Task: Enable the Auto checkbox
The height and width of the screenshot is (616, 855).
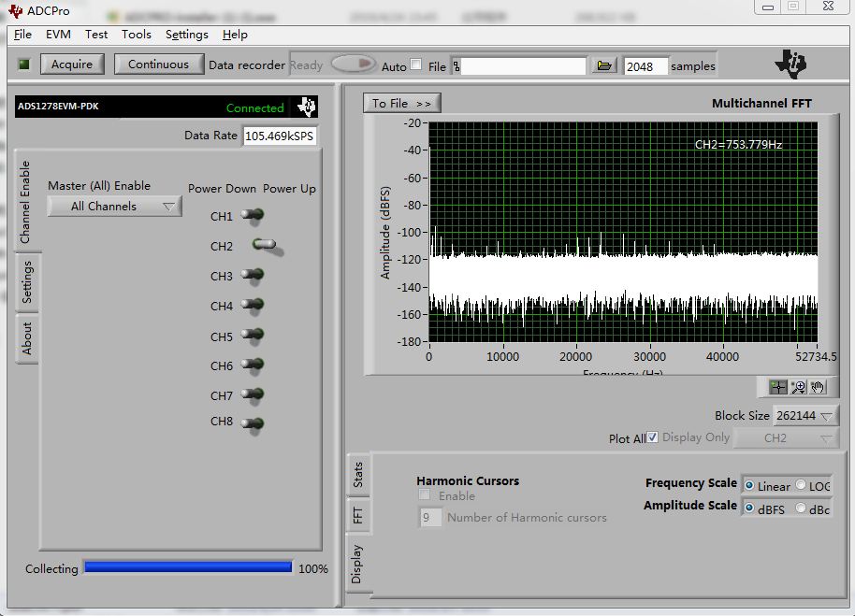Action: point(416,65)
